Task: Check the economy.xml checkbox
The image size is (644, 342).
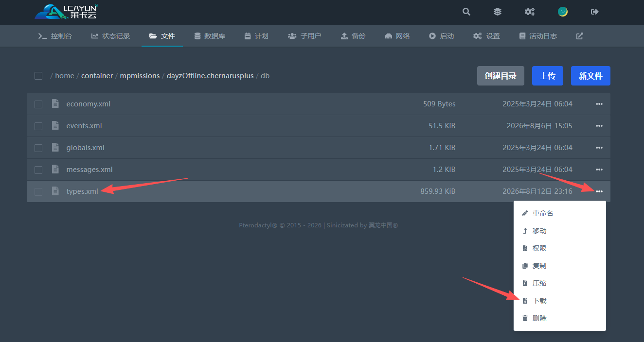Action: tap(38, 104)
